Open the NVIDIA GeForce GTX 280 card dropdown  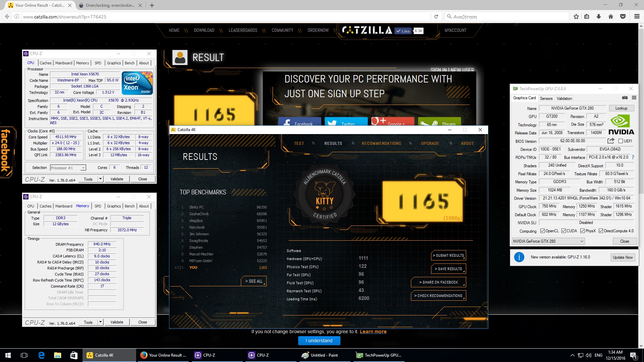pyautogui.click(x=548, y=241)
